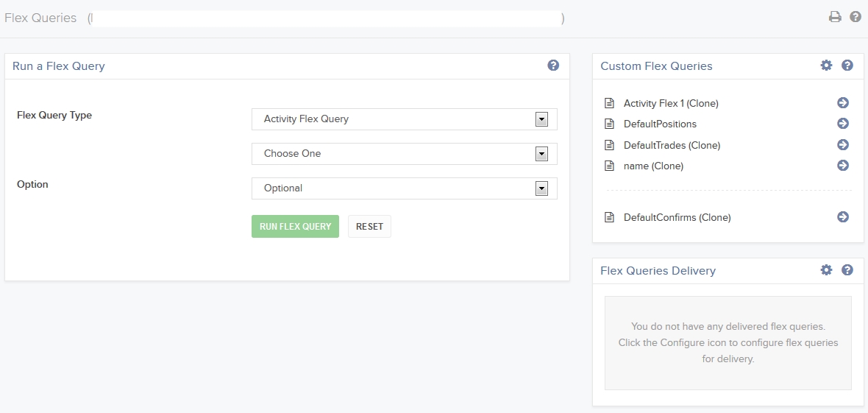Click arrow icon next to DefaultPositions
The height and width of the screenshot is (413, 868).
[x=843, y=124]
